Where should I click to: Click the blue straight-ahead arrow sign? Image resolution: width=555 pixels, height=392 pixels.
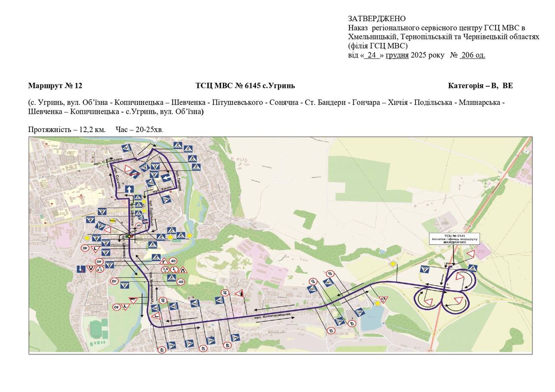129,189
